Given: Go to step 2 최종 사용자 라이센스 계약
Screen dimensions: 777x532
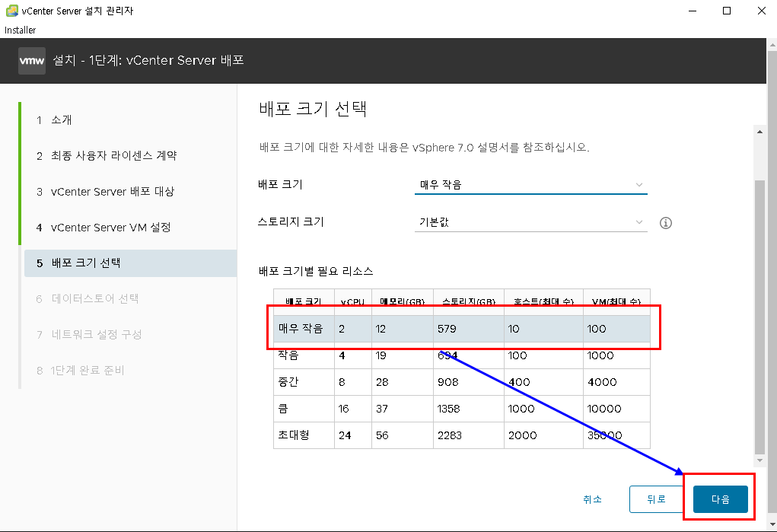Looking at the screenshot, I should 107,156.
